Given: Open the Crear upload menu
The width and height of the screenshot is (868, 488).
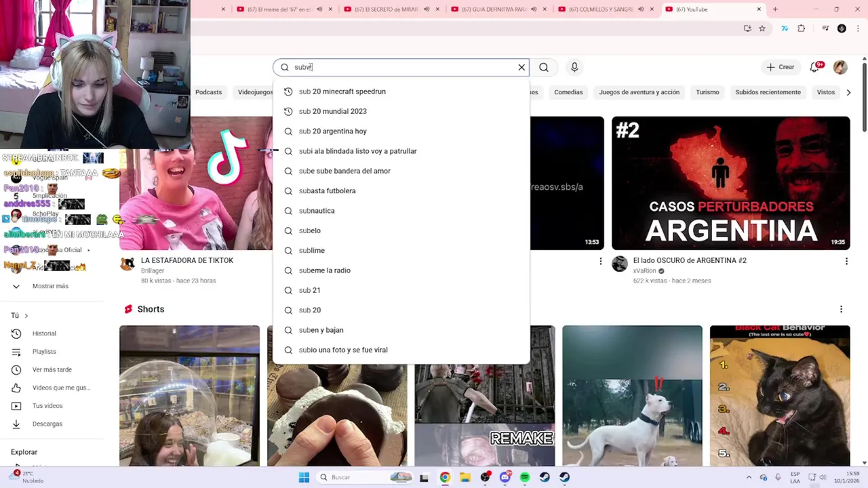Looking at the screenshot, I should pyautogui.click(x=780, y=67).
